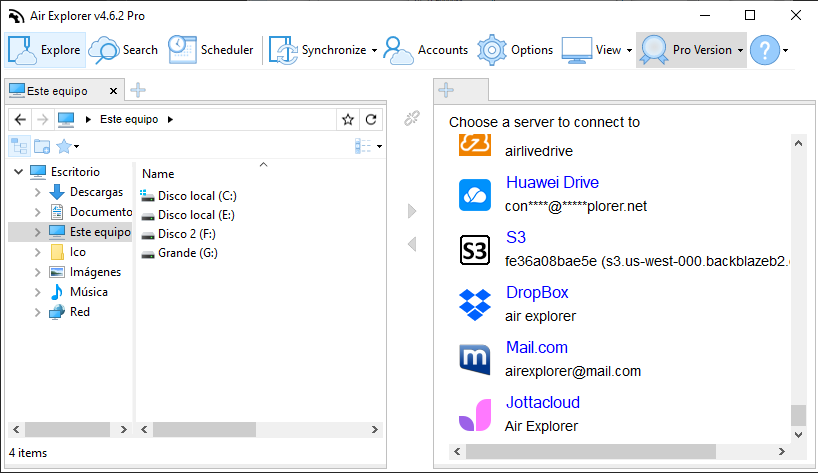The width and height of the screenshot is (818, 473).
Task: Expand the Documentos tree node
Action: (x=37, y=212)
